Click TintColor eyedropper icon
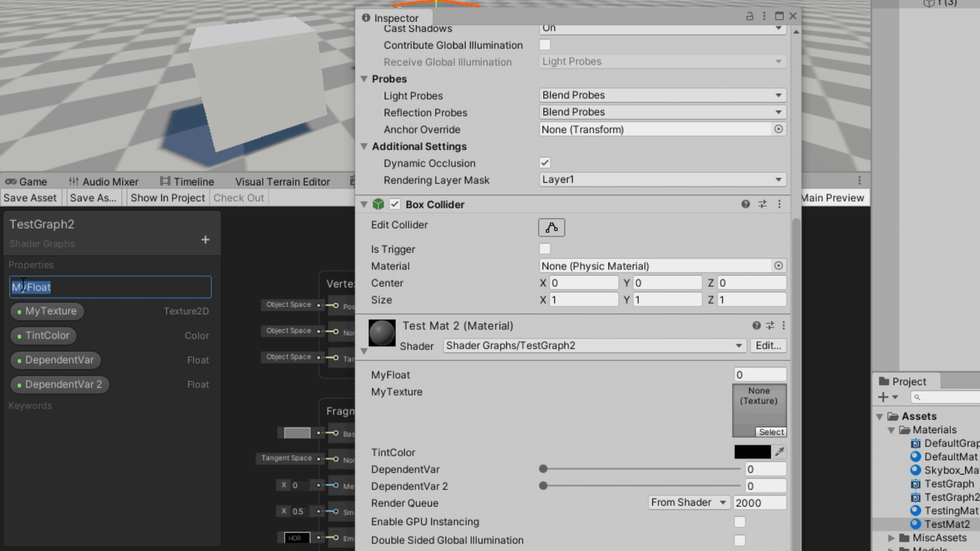This screenshot has height=551, width=980. 779,452
